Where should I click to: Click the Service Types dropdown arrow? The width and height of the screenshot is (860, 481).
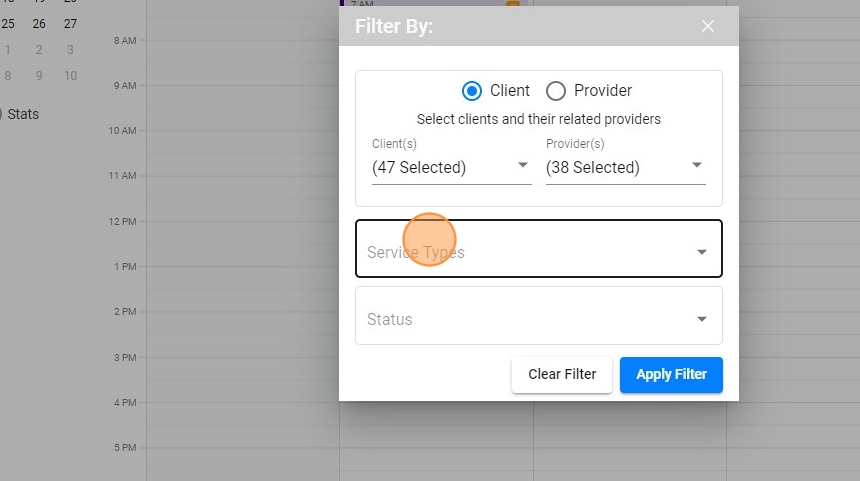(x=702, y=252)
